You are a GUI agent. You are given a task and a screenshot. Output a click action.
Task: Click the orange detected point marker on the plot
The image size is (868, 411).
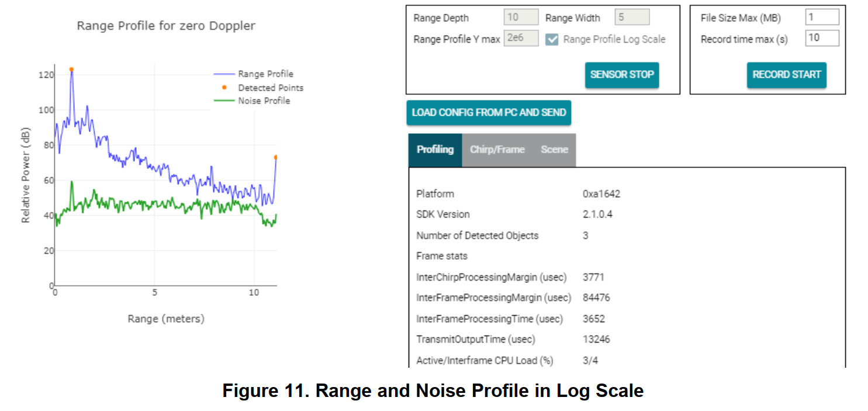(x=71, y=69)
